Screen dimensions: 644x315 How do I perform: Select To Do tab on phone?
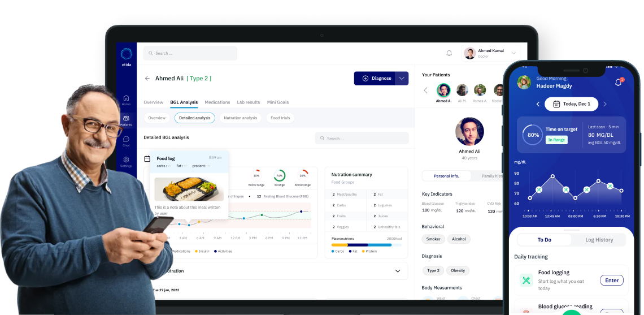pos(544,240)
